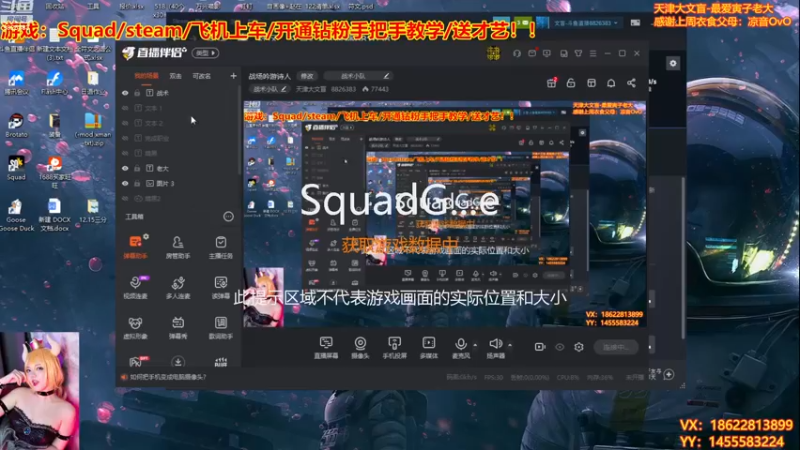Click the gift box icon above preview
This screenshot has height=450, width=800.
pos(552,83)
